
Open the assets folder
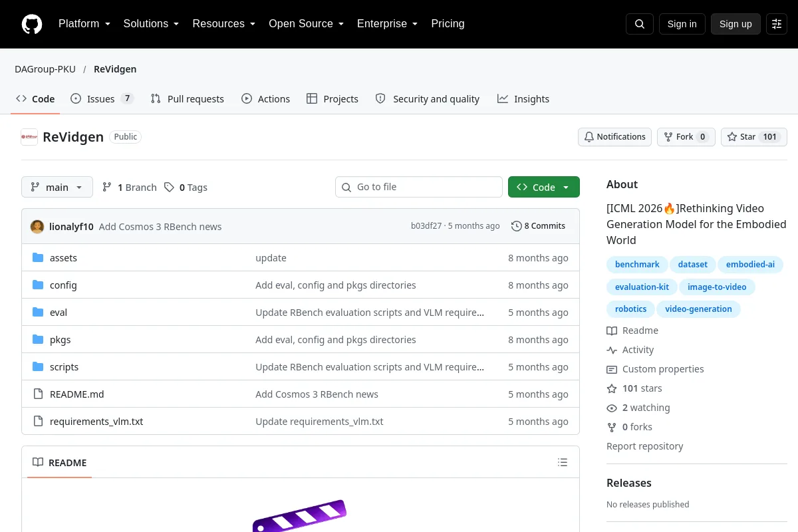tap(63, 258)
